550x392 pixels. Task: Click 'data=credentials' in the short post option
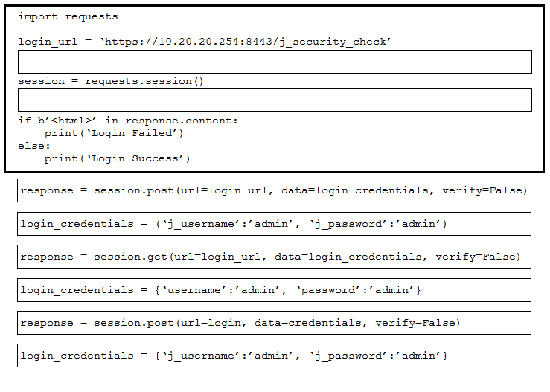[307, 323]
